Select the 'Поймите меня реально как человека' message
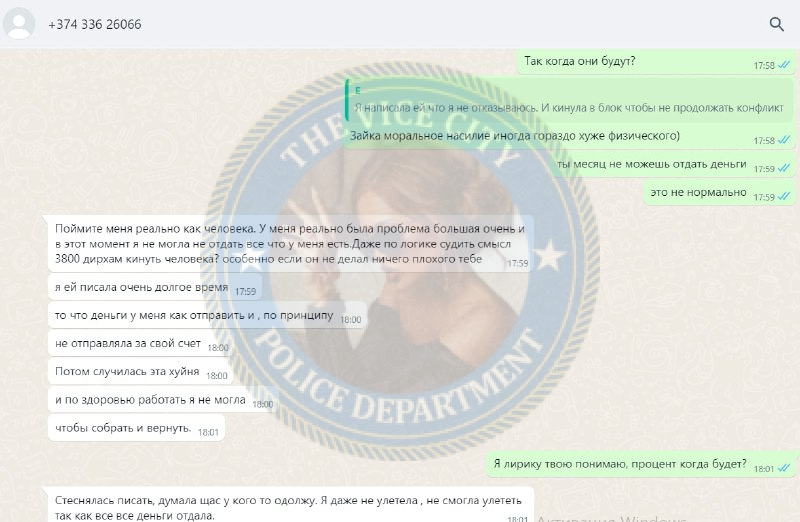Viewport: 800px width, 522px height. 290,244
